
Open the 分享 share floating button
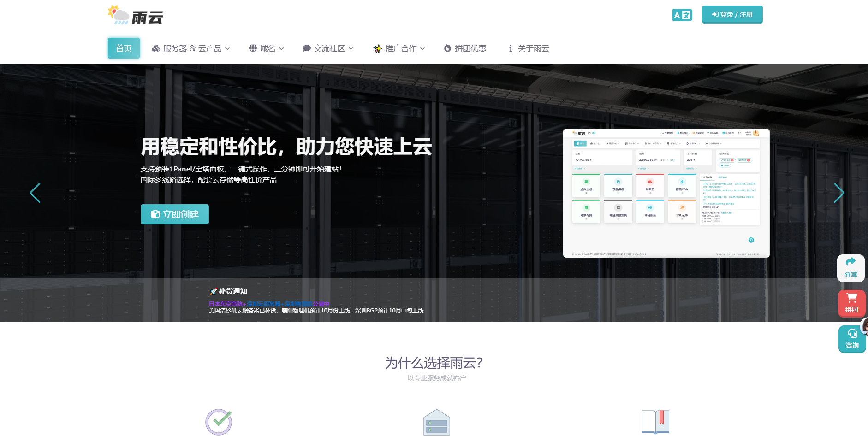pyautogui.click(x=850, y=268)
